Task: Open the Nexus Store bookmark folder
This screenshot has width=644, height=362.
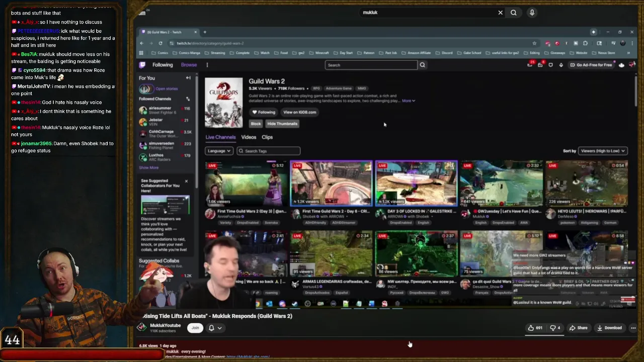Action: [x=603, y=53]
